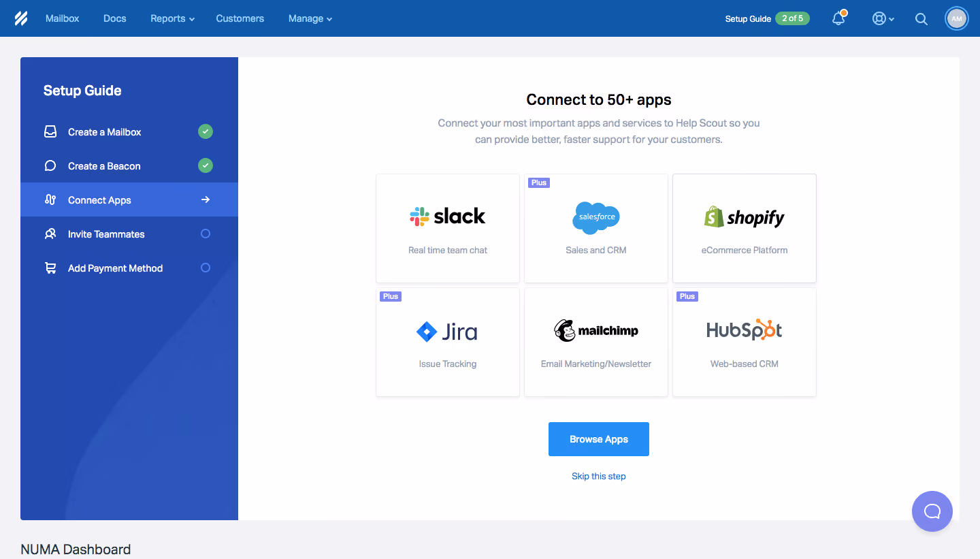Screen dimensions: 980x559
Task: Click the search magnifier icon
Action: pos(921,19)
